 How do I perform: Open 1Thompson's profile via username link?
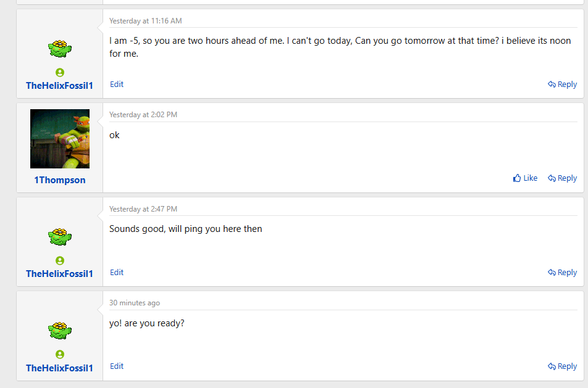60,180
